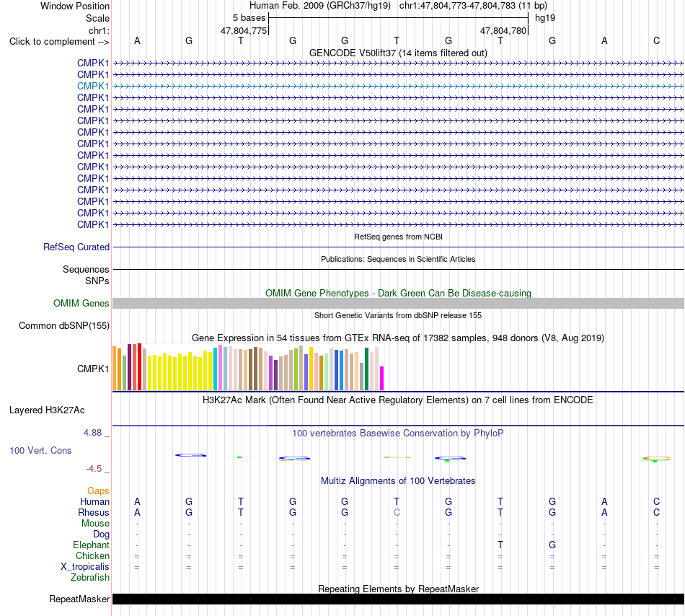Click the hg19 label beside scale bar

tap(545, 18)
